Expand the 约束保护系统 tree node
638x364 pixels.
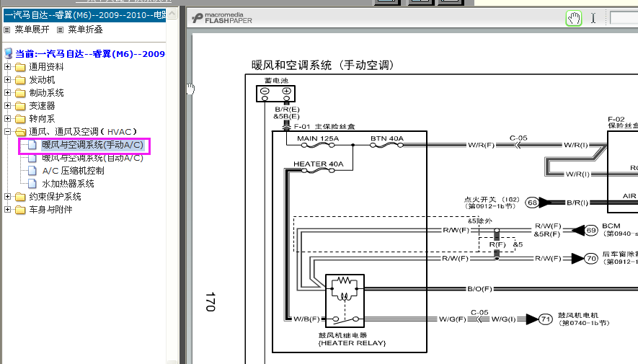pos(8,197)
